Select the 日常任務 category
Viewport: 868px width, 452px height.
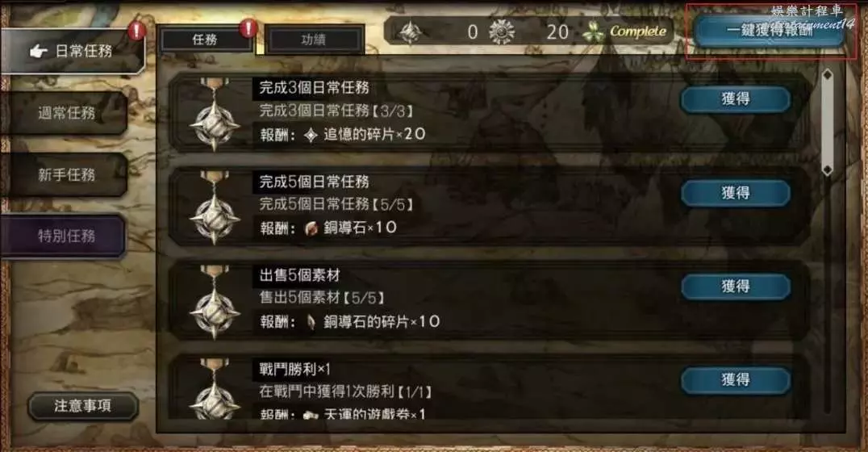72,51
